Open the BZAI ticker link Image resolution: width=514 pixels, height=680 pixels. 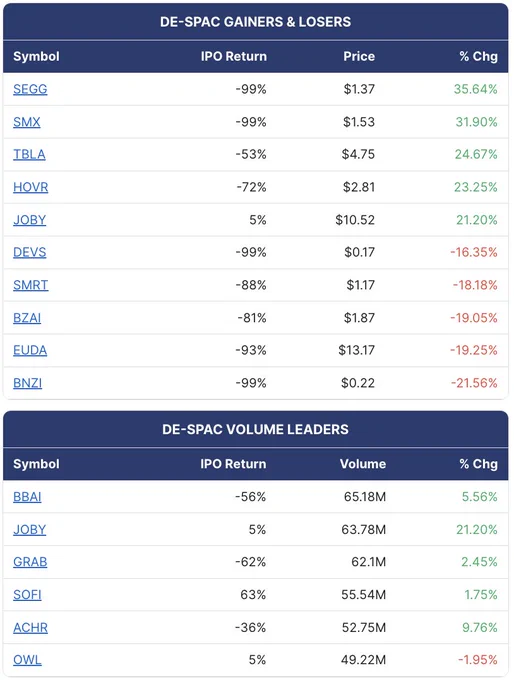click(x=27, y=318)
